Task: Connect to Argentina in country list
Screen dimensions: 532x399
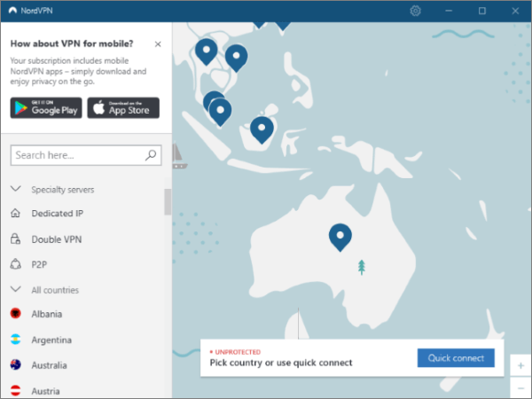Action: coord(51,340)
